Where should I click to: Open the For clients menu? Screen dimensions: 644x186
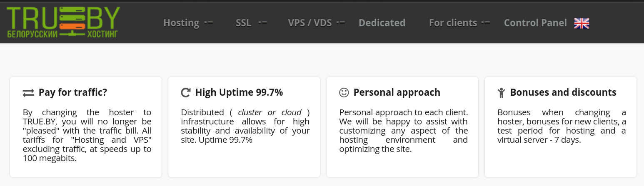pos(453,23)
